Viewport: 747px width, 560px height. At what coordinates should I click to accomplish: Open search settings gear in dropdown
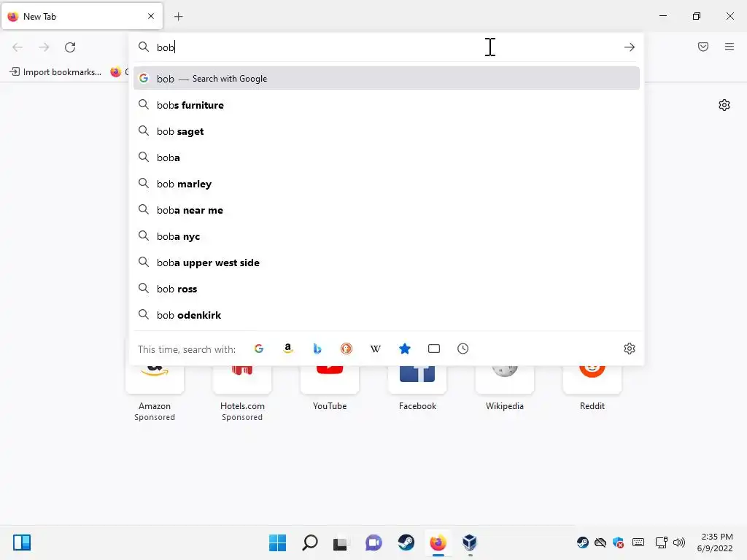coord(630,349)
